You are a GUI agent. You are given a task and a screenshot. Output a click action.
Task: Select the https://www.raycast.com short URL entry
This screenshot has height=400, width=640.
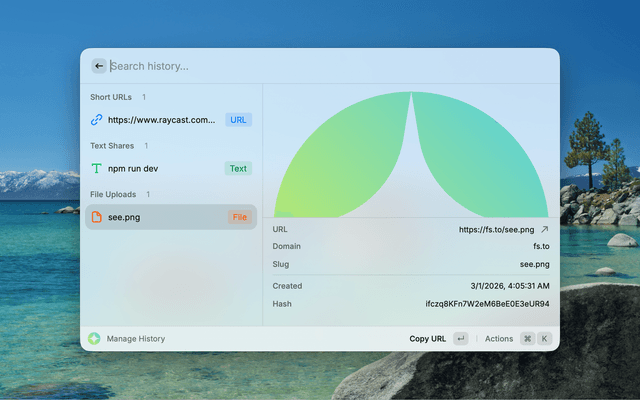(x=161, y=120)
